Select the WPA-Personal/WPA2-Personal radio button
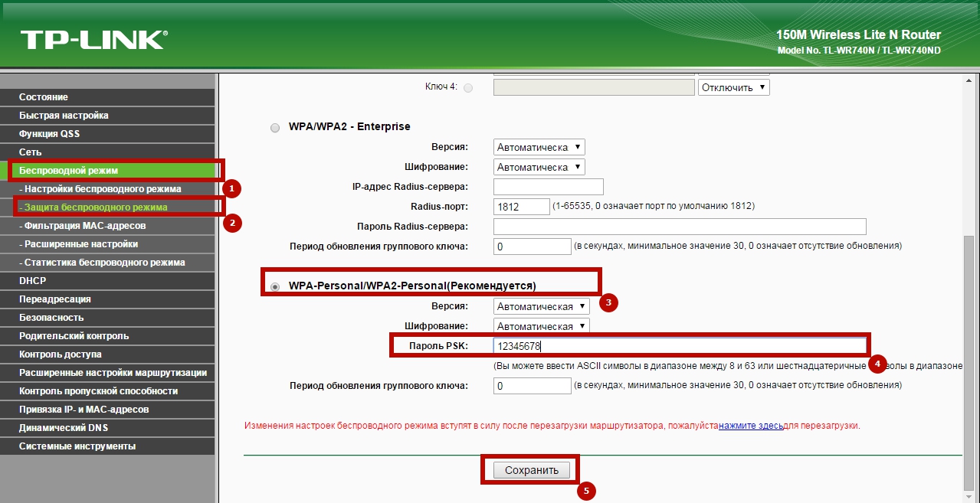 [x=275, y=286]
